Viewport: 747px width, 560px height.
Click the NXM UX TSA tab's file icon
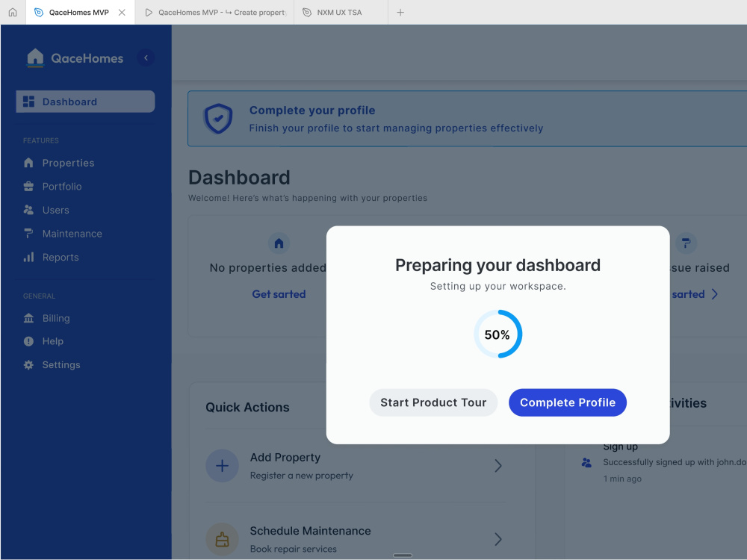click(307, 13)
